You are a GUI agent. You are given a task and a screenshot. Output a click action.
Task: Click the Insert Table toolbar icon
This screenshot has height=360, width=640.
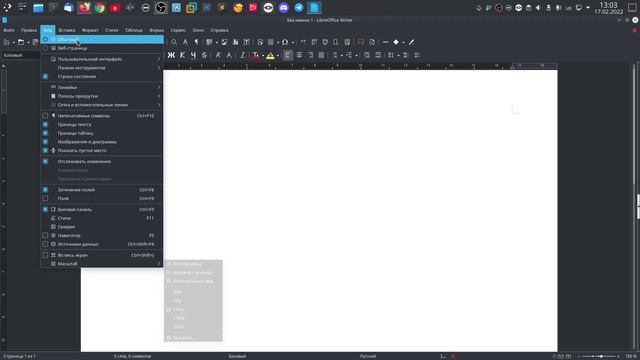point(209,42)
